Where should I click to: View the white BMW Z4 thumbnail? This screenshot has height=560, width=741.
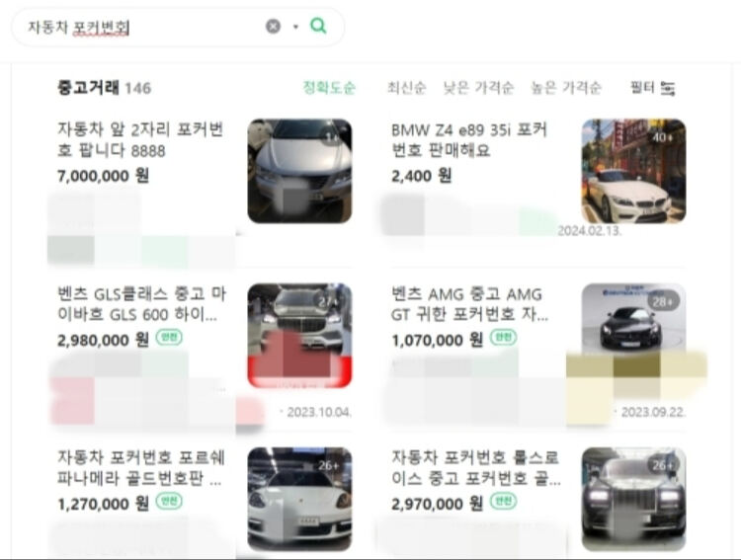[633, 171]
